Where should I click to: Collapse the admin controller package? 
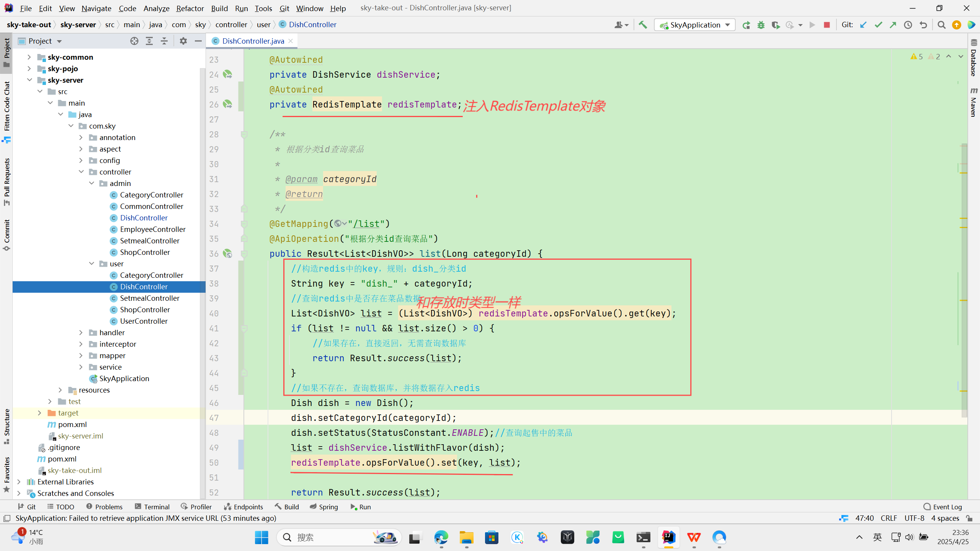pyautogui.click(x=91, y=183)
